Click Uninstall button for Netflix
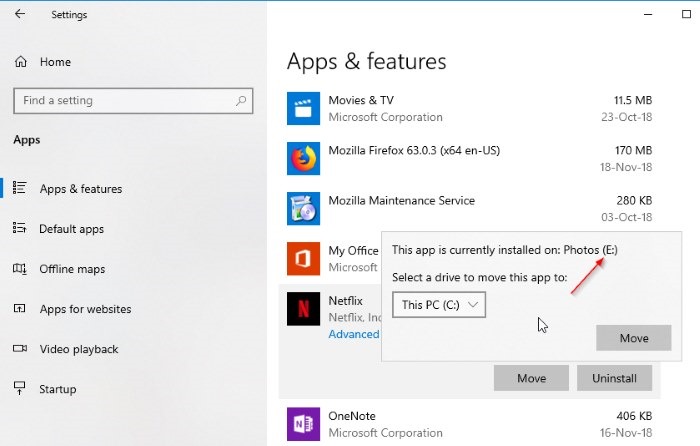700x446 pixels. 614,378
